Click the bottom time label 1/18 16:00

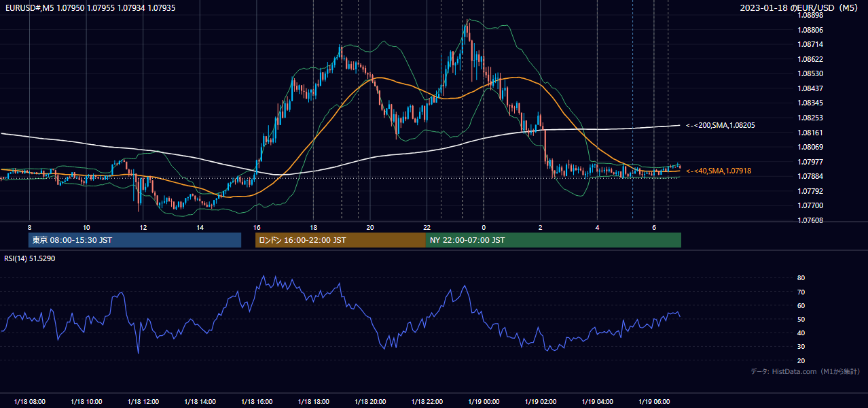tap(257, 402)
